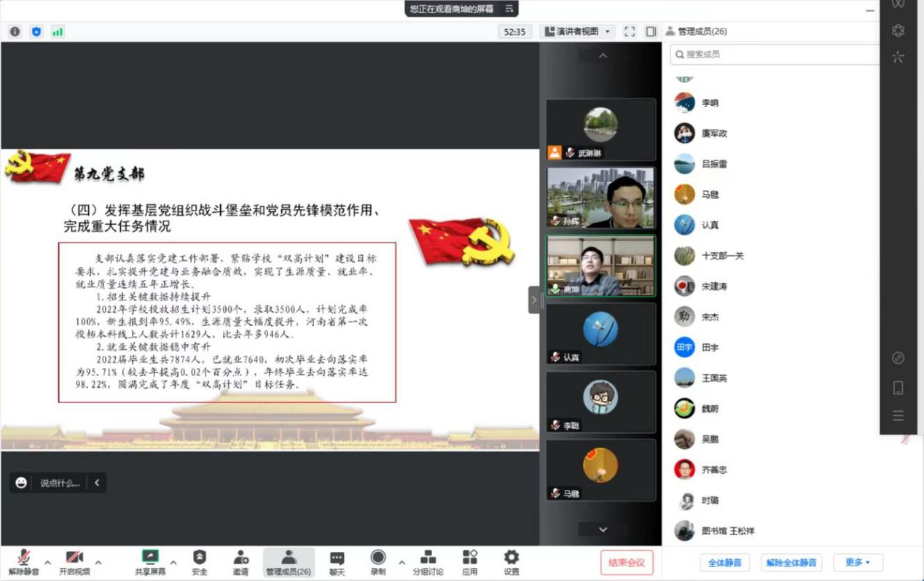Start recording with the 录制 icon
The height and width of the screenshot is (581, 924).
pyautogui.click(x=377, y=561)
